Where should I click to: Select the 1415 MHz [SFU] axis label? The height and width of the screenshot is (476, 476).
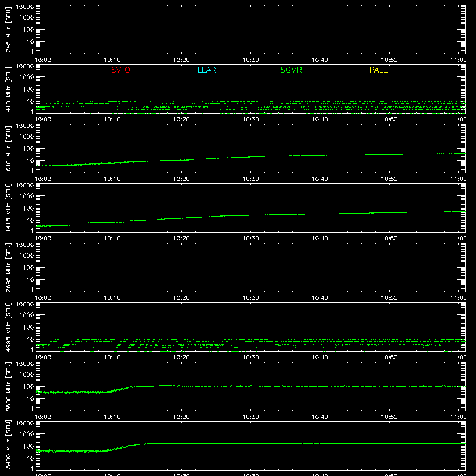pyautogui.click(x=8, y=208)
